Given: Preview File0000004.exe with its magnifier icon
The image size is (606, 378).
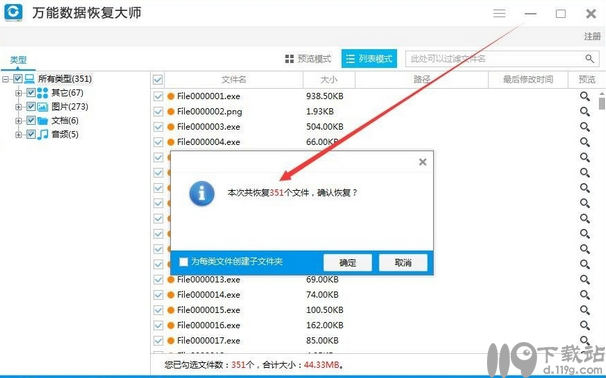Looking at the screenshot, I should point(585,142).
